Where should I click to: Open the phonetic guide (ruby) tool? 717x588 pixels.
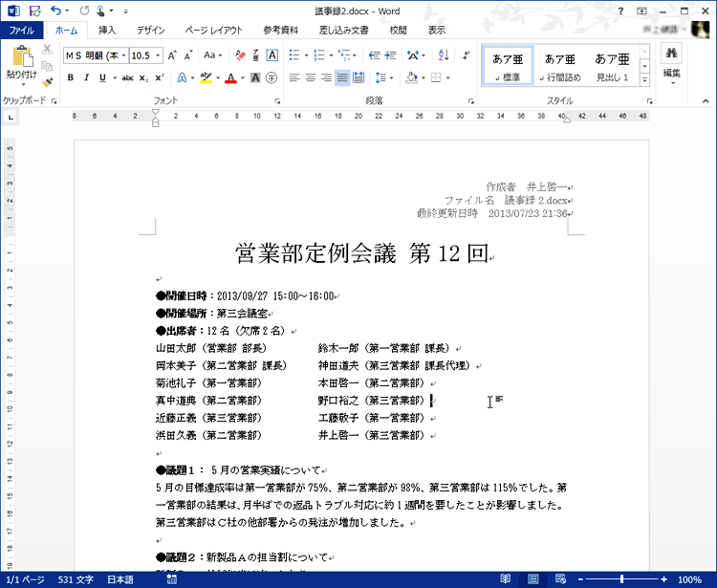point(255,55)
